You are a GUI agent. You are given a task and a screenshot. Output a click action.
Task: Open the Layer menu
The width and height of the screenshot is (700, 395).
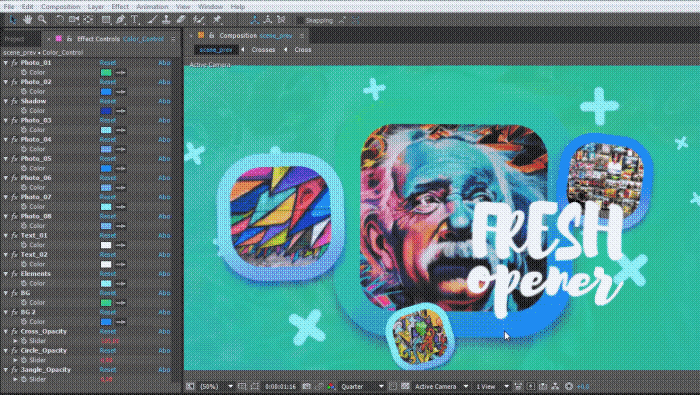pyautogui.click(x=96, y=7)
